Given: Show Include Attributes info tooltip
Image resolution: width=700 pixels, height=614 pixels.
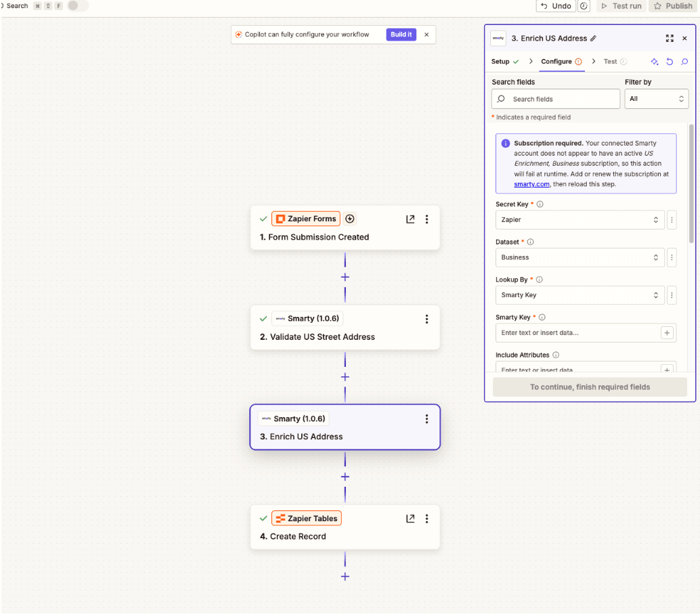Looking at the screenshot, I should [556, 355].
